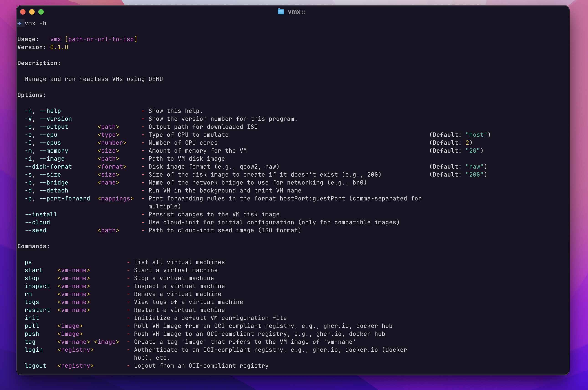Click the --disk-format option text

(48, 167)
